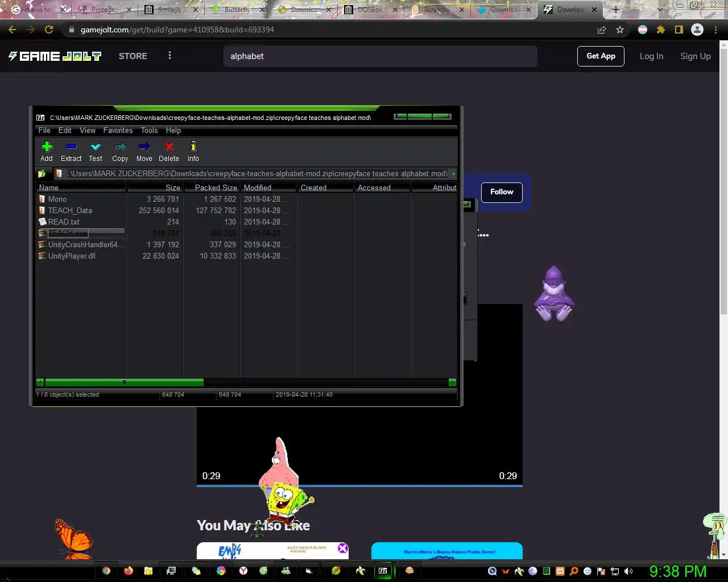Click the alphabet search field
728x582 pixels.
[380, 56]
